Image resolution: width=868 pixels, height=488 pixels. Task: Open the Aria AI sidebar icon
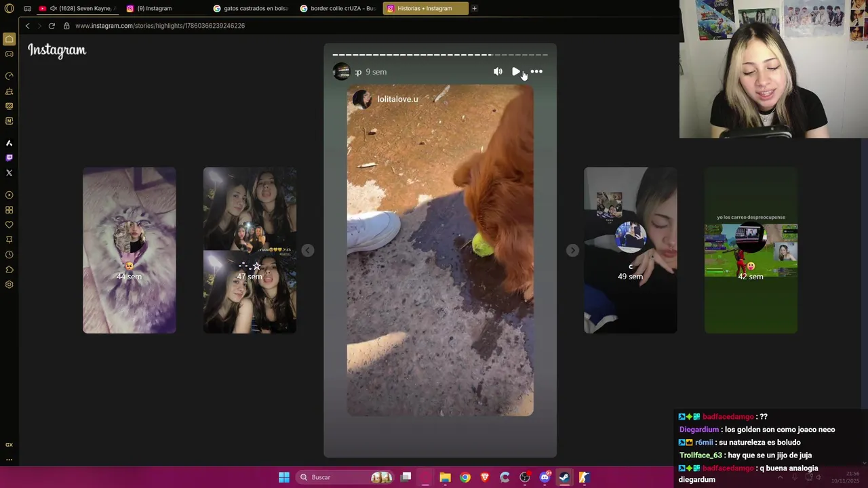(x=9, y=143)
